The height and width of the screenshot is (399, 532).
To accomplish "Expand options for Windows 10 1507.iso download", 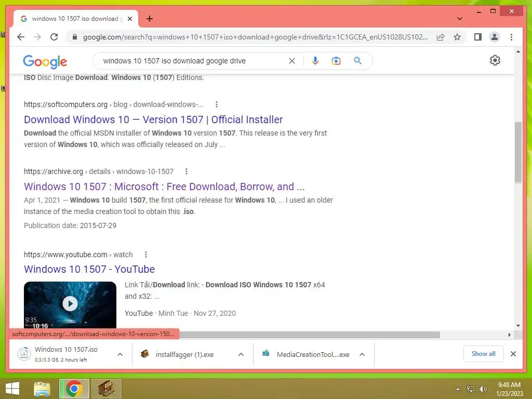I will coord(120,354).
